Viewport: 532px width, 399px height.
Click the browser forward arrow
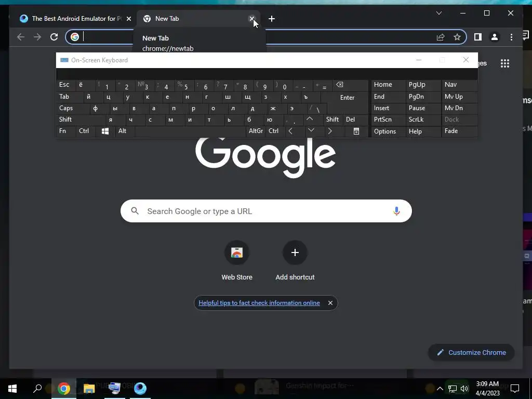37,37
